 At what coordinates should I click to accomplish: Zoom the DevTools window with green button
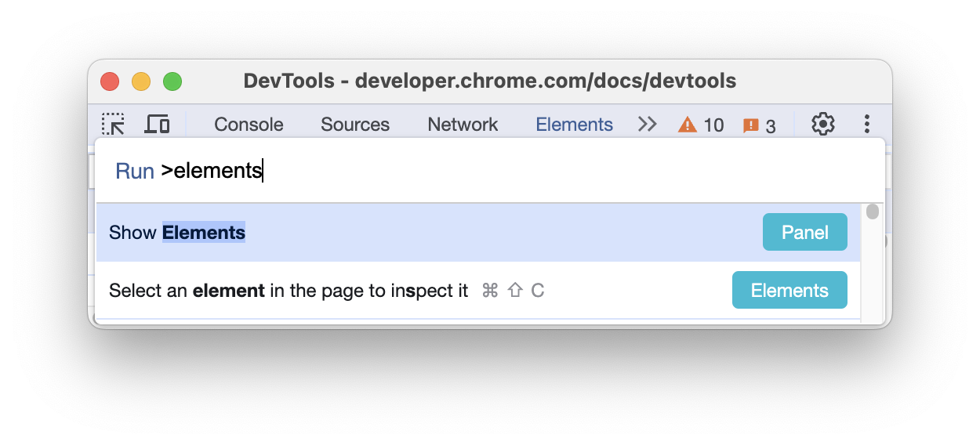[172, 81]
